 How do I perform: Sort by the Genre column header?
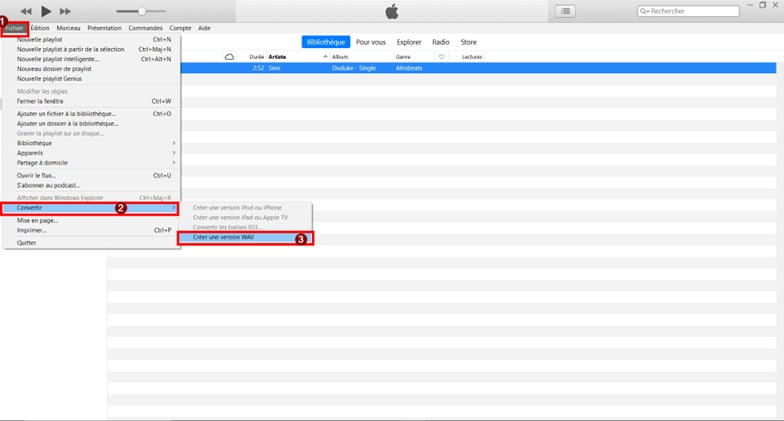click(403, 57)
